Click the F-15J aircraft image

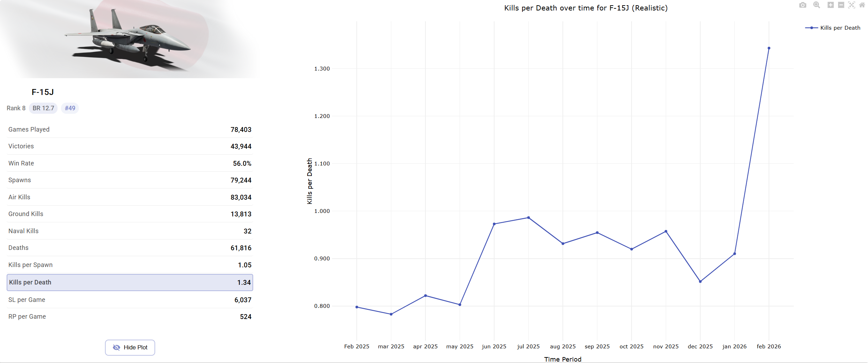(x=129, y=39)
